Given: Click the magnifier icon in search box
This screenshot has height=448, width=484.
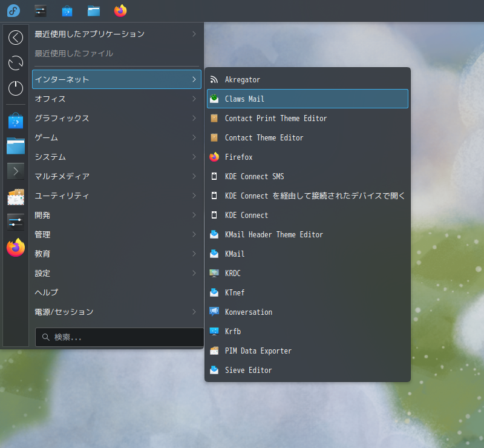Looking at the screenshot, I should (x=46, y=337).
